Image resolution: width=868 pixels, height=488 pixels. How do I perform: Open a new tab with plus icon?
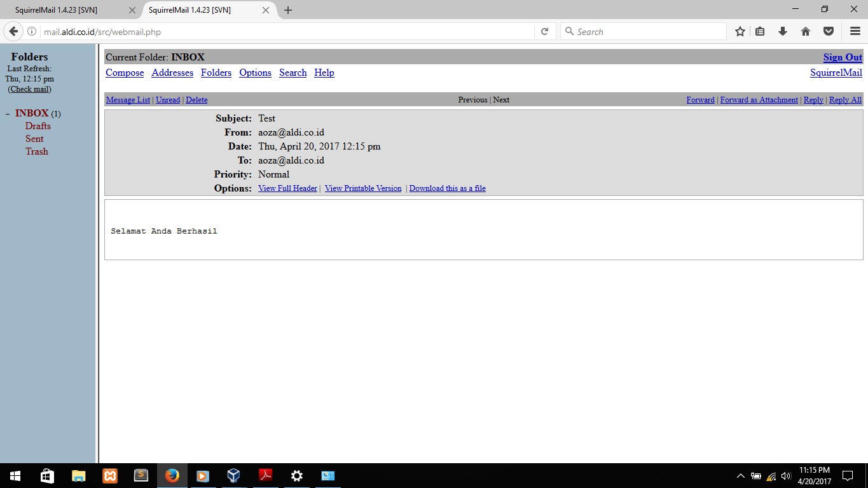pos(288,10)
